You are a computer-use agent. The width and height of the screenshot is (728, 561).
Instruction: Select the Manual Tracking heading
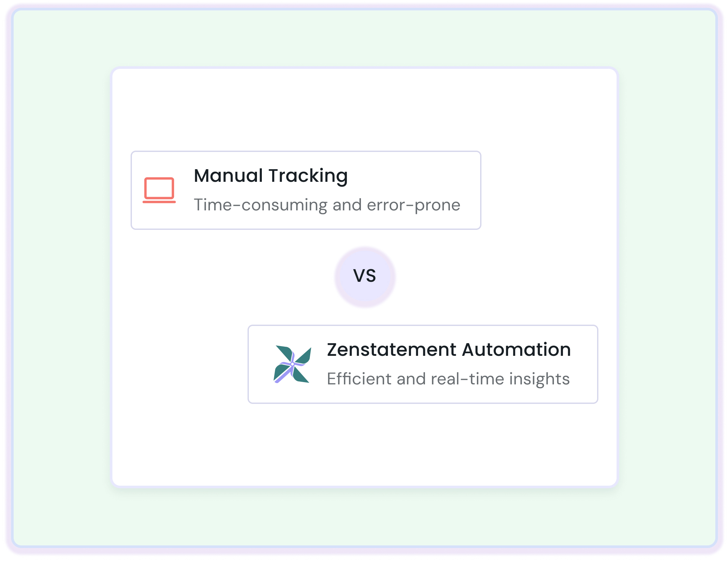pos(271,176)
